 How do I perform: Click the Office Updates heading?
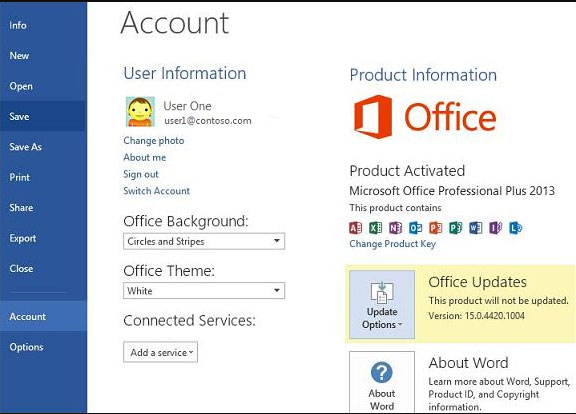coord(478,282)
